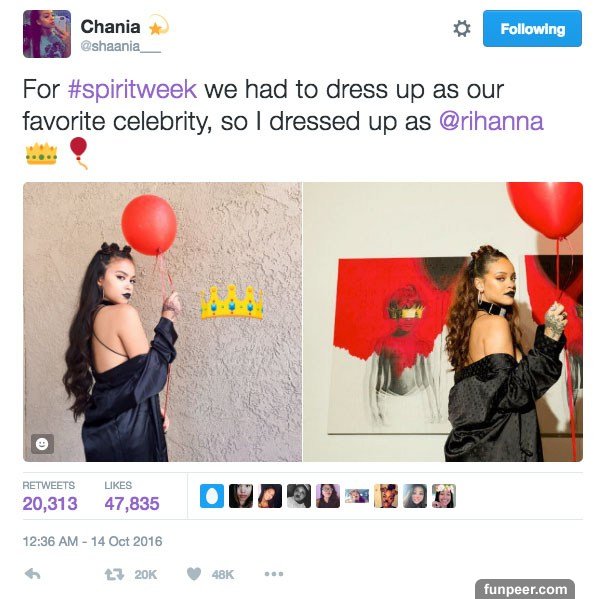Viewport: 595px width, 599px height.
Task: Toggle the Following button
Action: point(532,29)
